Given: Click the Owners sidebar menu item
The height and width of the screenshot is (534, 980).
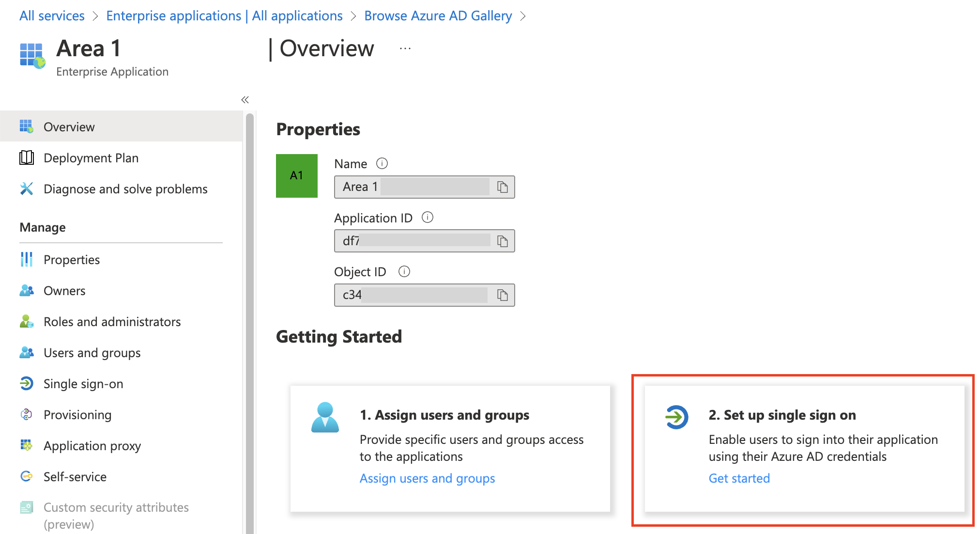Looking at the screenshot, I should (x=64, y=291).
